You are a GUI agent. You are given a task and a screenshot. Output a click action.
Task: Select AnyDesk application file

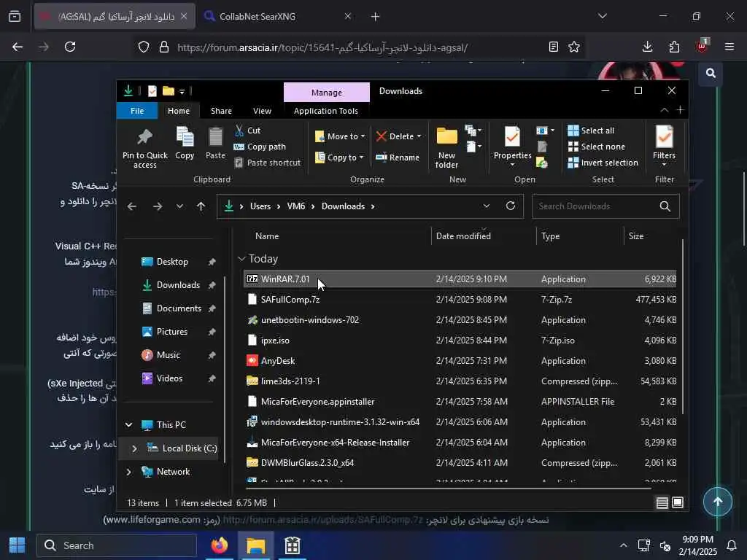(x=460, y=361)
